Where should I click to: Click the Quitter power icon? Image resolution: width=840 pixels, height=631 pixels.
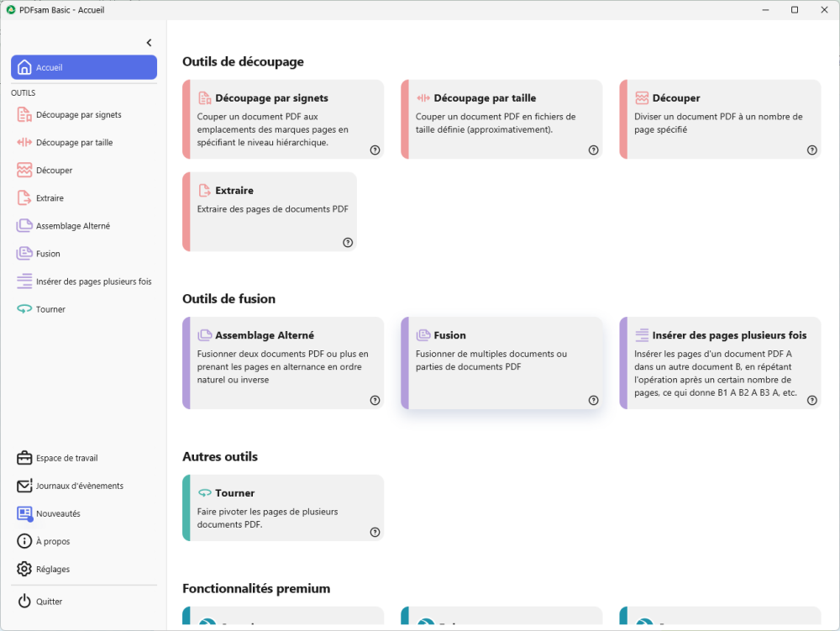(x=24, y=602)
